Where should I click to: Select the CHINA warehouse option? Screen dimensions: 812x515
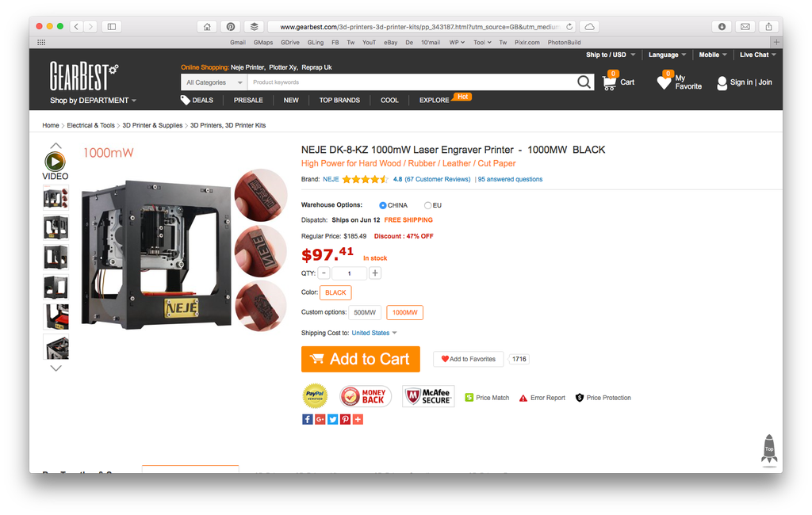point(383,205)
